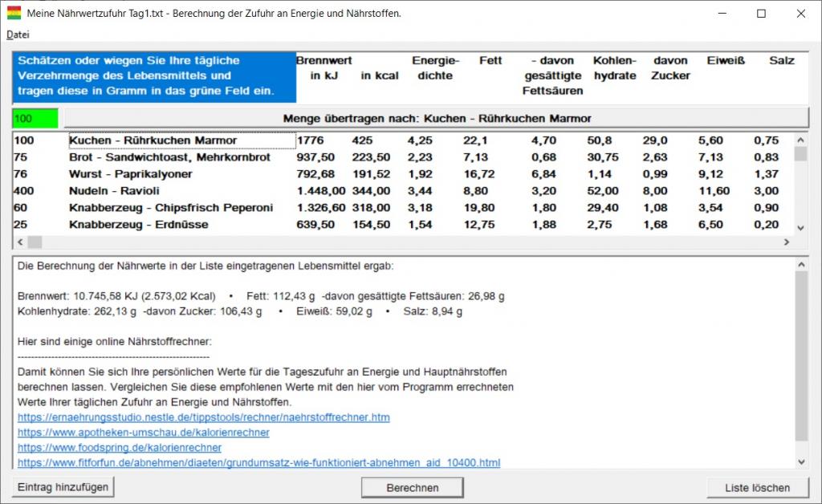Viewport: 822px width, 504px height.
Task: Click the horizontal scrollbar left arrow
Action: pos(19,242)
